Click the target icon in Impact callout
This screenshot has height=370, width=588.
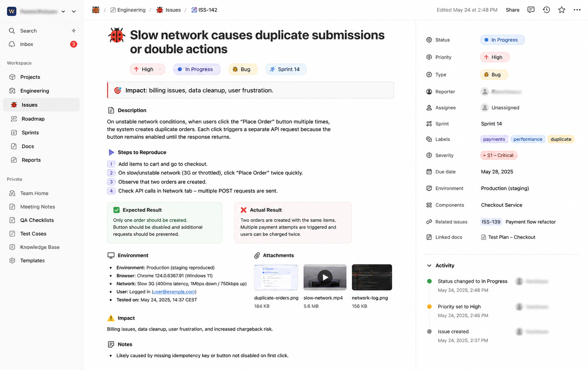pyautogui.click(x=118, y=90)
